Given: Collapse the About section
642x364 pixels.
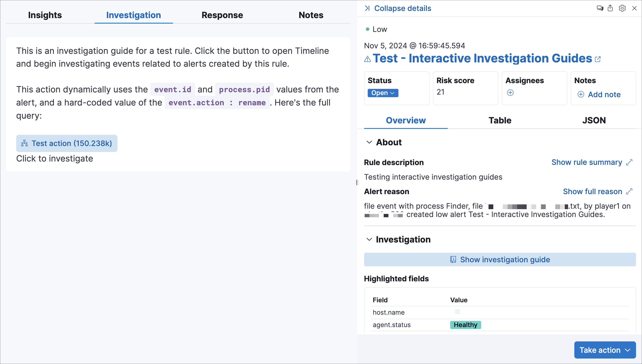Looking at the screenshot, I should point(369,142).
